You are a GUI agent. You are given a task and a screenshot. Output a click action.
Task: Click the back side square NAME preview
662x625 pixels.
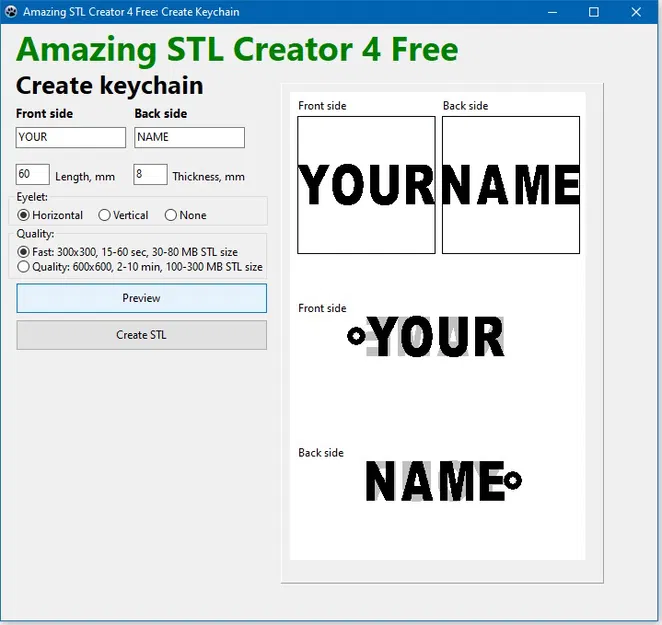[511, 185]
